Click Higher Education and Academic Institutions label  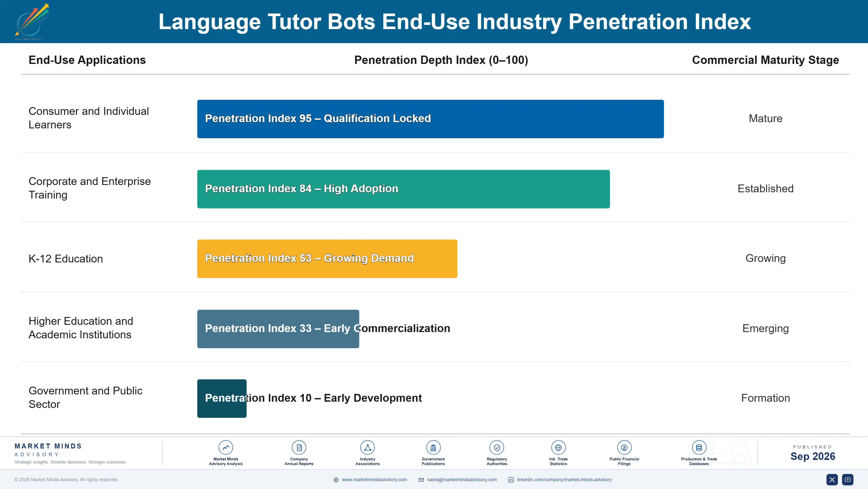[x=81, y=328]
